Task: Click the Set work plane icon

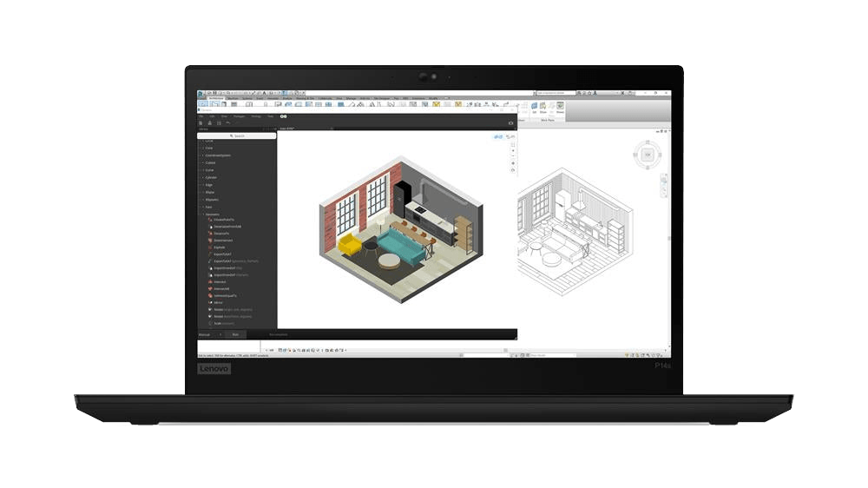Action: [534, 107]
